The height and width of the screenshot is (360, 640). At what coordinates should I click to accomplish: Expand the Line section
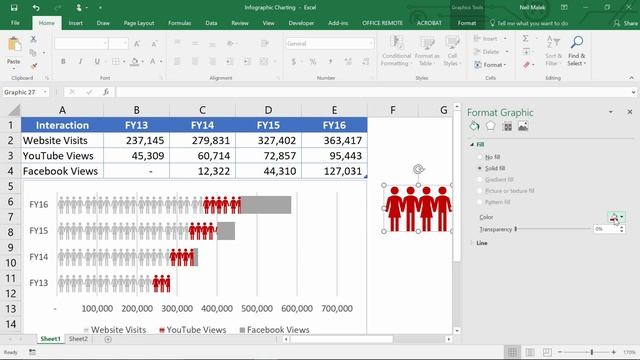pyautogui.click(x=472, y=243)
